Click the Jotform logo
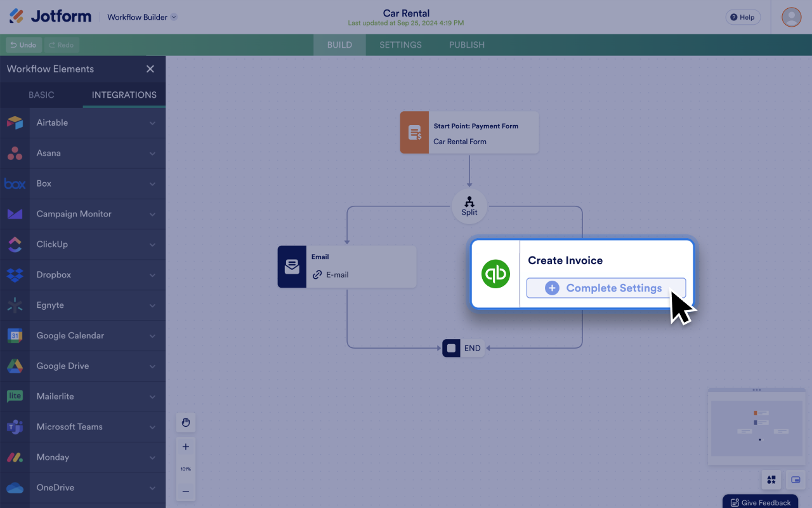The height and width of the screenshot is (508, 812). coord(50,17)
